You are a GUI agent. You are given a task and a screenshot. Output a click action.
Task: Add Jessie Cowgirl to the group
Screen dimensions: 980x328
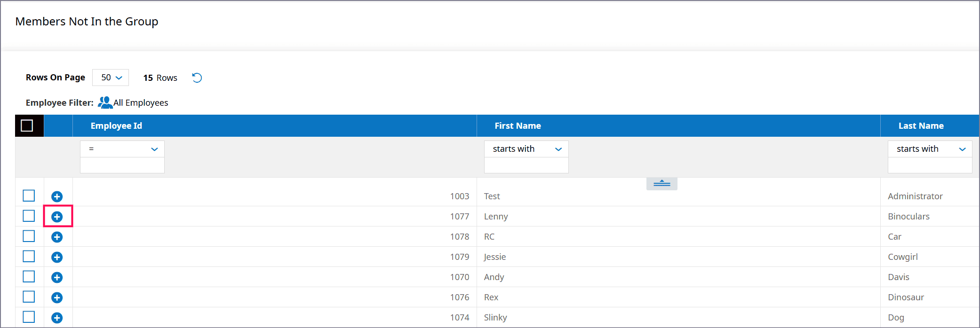[57, 257]
